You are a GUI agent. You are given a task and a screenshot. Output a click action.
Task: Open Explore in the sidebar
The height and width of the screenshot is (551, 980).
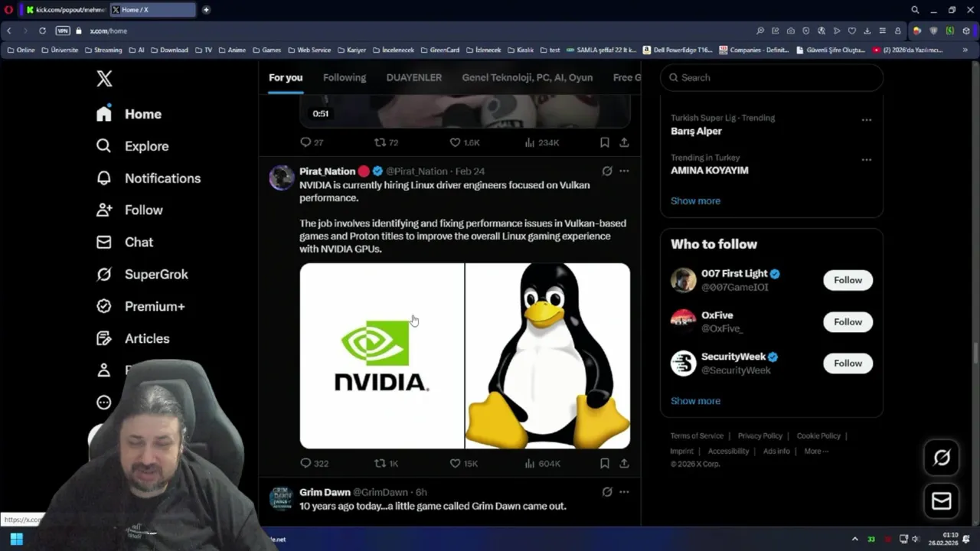132,146
